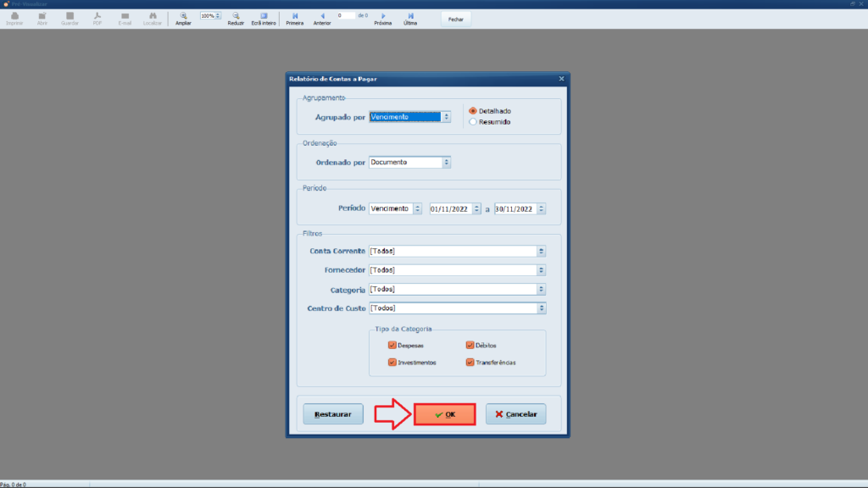868x488 pixels.
Task: Open the start date 01/11/2022 picker arrow
Action: coord(476,209)
